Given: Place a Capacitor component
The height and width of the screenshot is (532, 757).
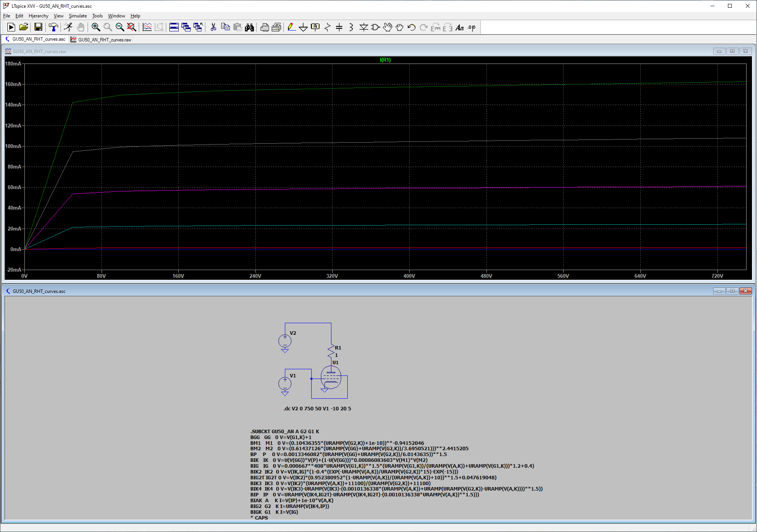Looking at the screenshot, I should (340, 27).
